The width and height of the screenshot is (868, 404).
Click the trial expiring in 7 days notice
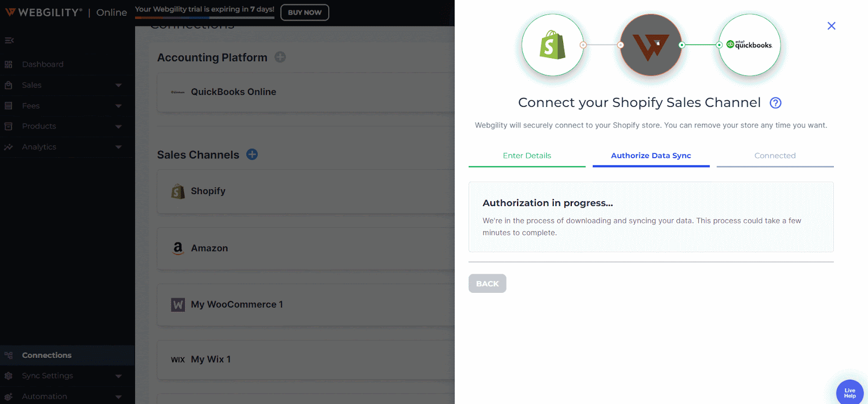pyautogui.click(x=205, y=9)
